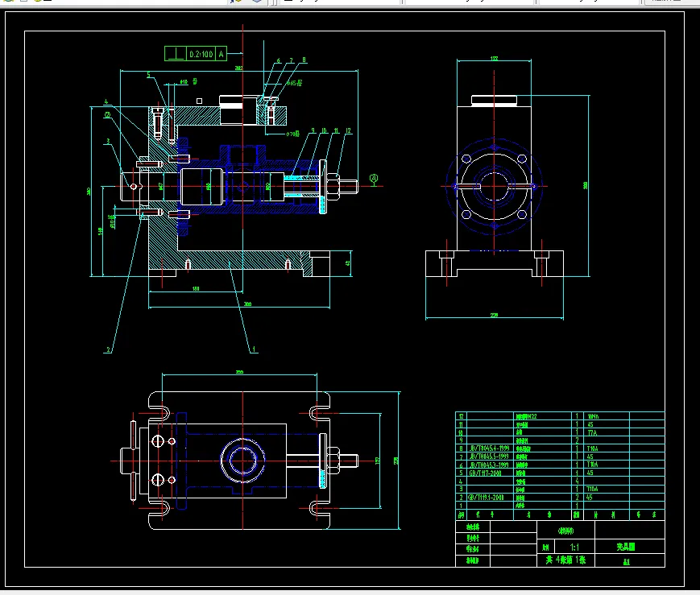Select part callout number 12 leader label
700x595 pixels.
pyautogui.click(x=348, y=130)
